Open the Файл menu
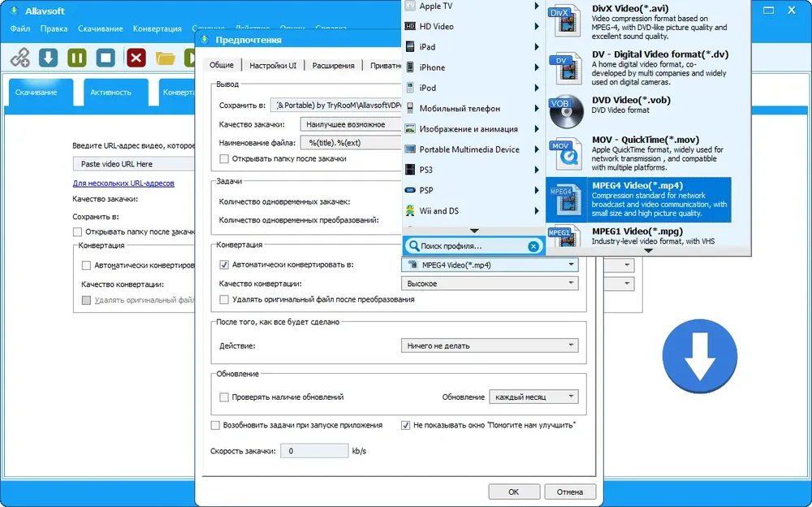Viewport: 812px width, 507px height. pos(20,28)
